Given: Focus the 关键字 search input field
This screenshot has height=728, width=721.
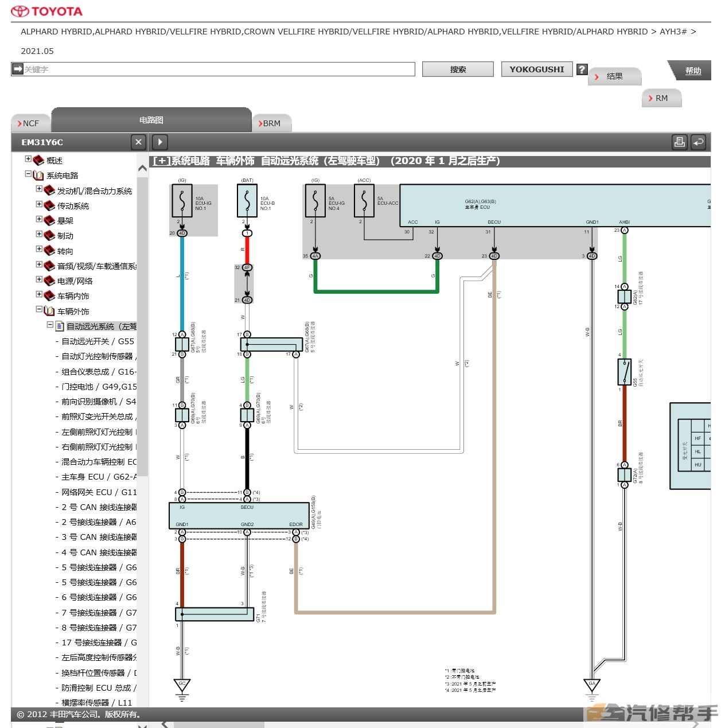Looking at the screenshot, I should (219, 69).
